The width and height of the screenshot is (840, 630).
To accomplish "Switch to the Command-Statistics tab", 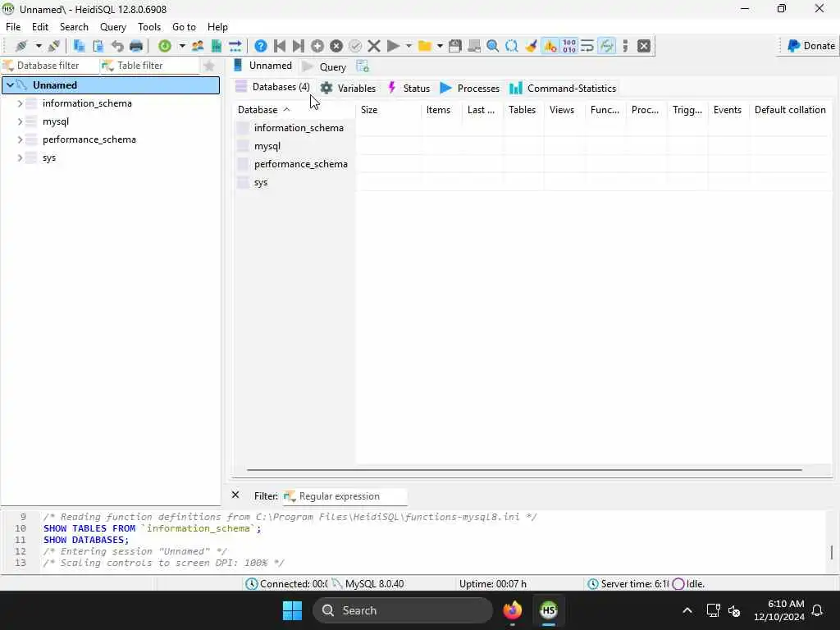I will (563, 89).
